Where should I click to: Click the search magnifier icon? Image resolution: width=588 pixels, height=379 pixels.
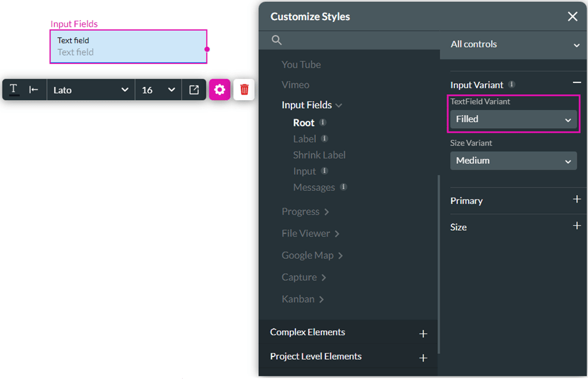(x=276, y=41)
